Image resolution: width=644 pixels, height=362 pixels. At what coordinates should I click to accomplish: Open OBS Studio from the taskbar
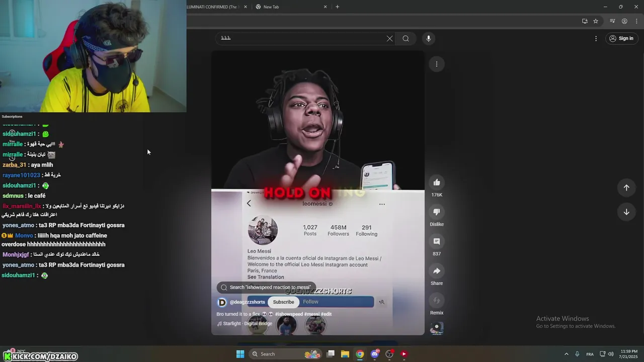pos(389,354)
